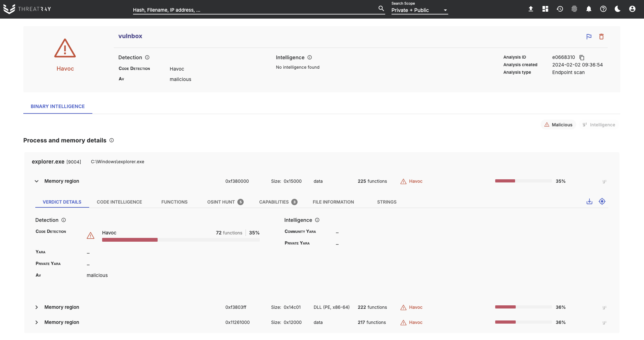The image size is (644, 340).
Task: Open the dashboard grid icon
Action: point(545,9)
